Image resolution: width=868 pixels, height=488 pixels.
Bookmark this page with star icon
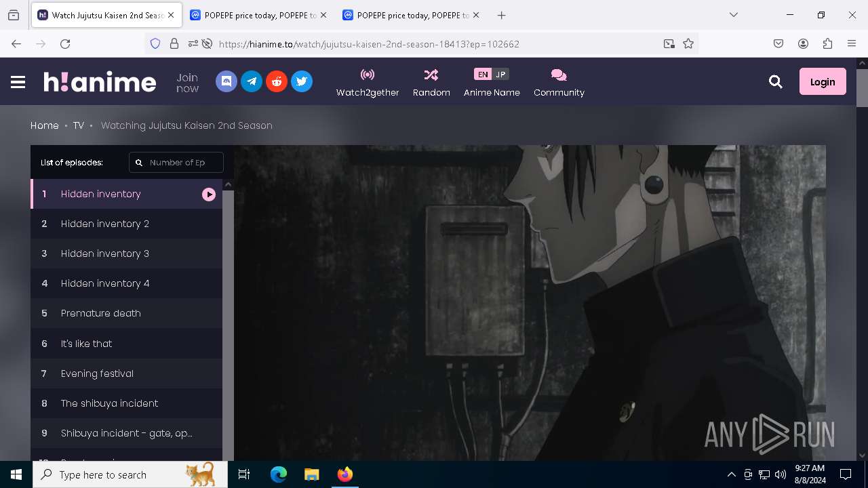tap(688, 43)
